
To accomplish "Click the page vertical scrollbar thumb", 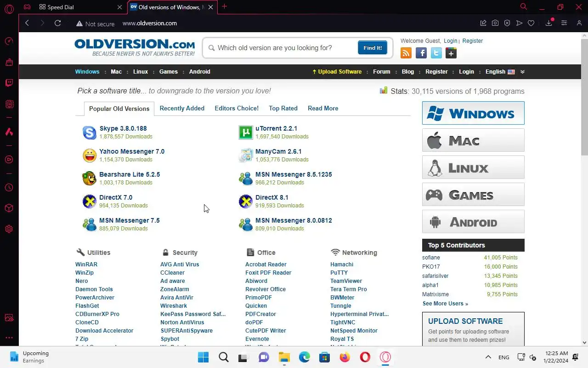I will click(x=584, y=97).
